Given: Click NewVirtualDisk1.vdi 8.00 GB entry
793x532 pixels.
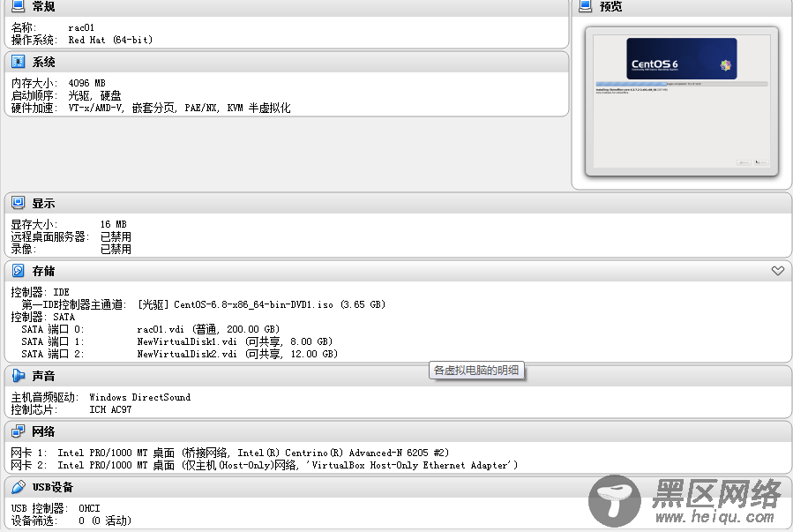Looking at the screenshot, I should tap(235, 341).
